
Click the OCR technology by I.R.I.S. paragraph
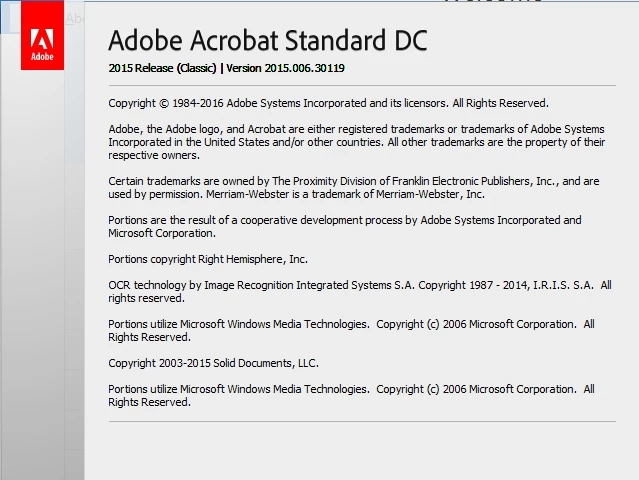tap(360, 291)
